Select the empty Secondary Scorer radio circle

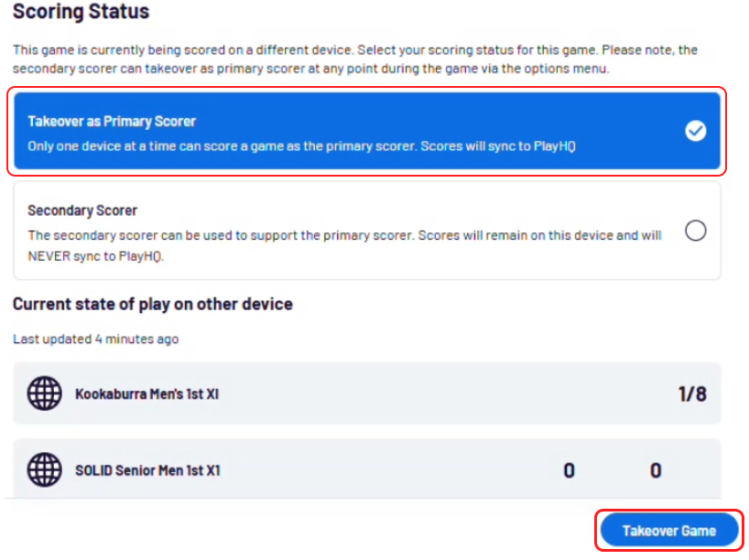pos(696,231)
